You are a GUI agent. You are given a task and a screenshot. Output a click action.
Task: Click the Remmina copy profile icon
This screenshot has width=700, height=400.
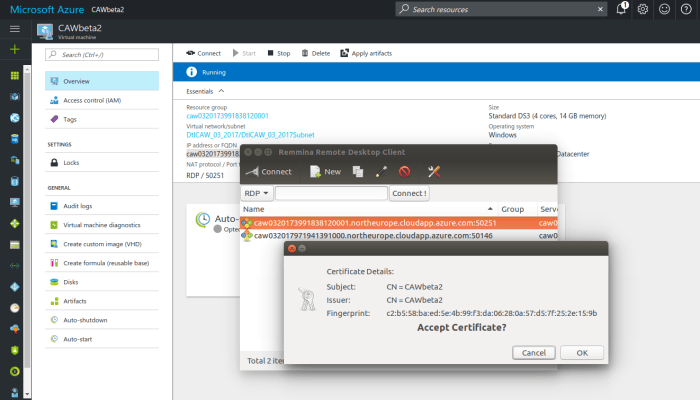(x=358, y=172)
